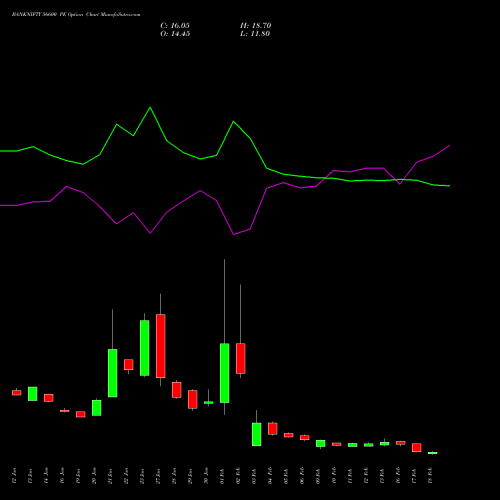Click the 28 Jan date label

(x=174, y=476)
